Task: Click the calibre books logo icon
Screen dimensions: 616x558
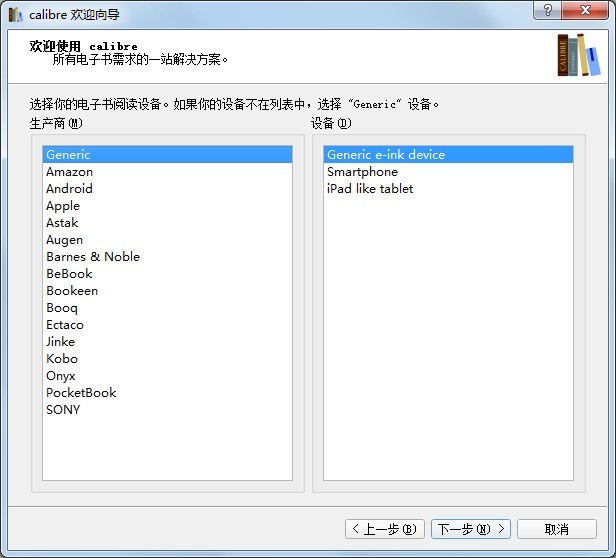Action: click(x=579, y=55)
